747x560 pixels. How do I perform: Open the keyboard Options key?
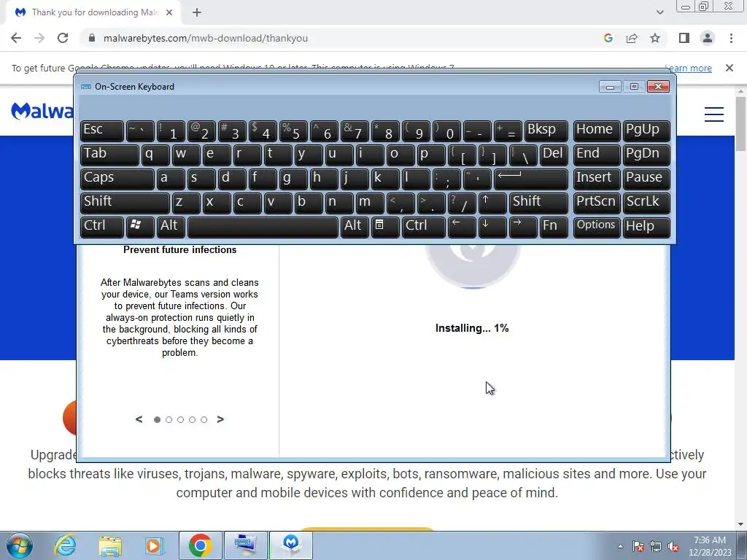pyautogui.click(x=597, y=226)
